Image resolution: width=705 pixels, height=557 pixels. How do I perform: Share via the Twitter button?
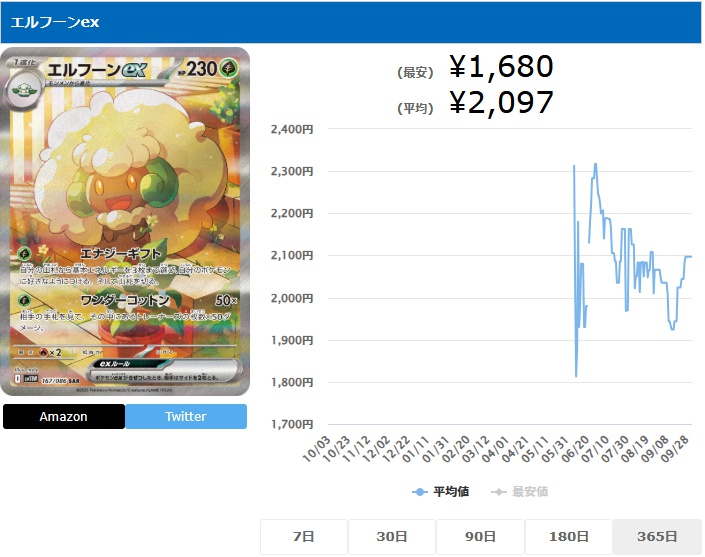[186, 416]
